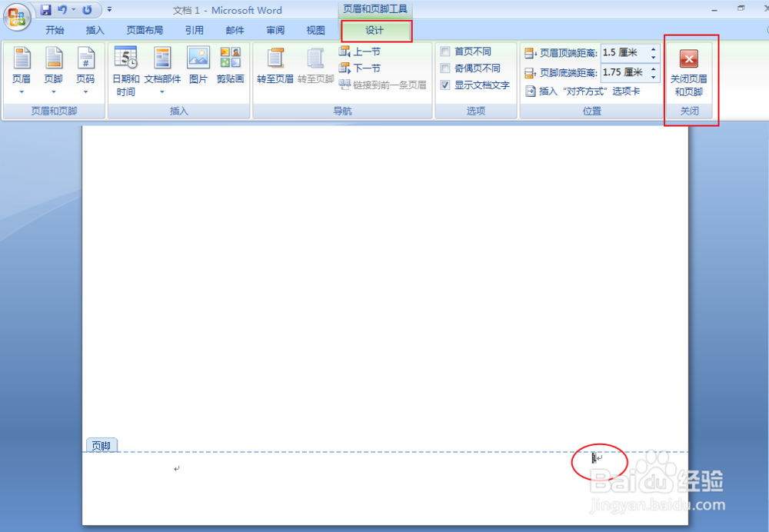Open the 页面布局 ribbon tab
The image size is (769, 532).
[146, 30]
